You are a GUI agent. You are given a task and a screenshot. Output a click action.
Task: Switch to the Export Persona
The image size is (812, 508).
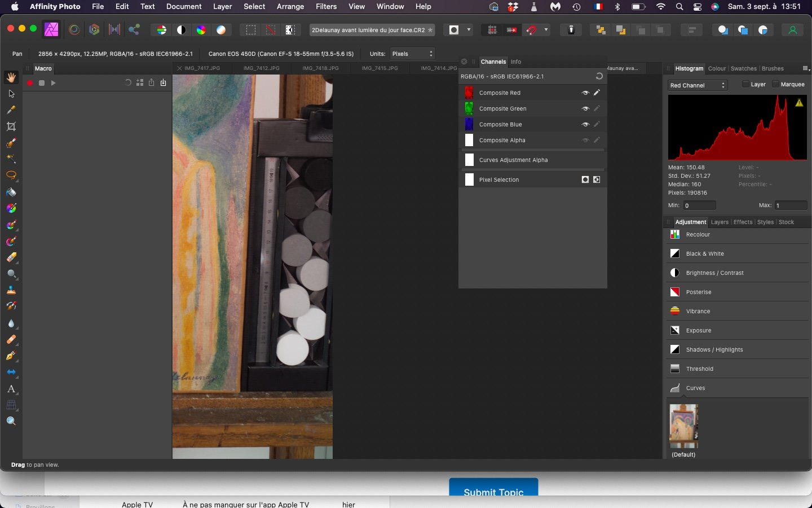click(134, 30)
